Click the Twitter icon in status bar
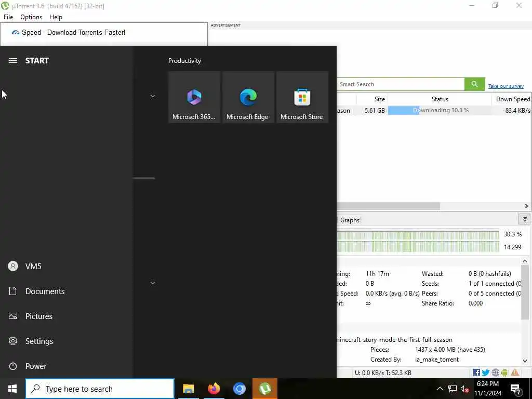The image size is (532, 399). [x=486, y=373]
